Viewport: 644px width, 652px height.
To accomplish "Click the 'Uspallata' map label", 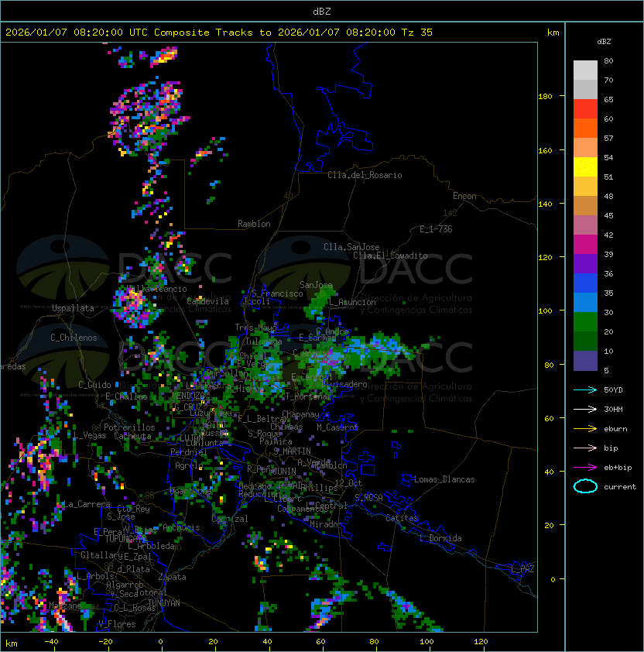I will [x=74, y=308].
